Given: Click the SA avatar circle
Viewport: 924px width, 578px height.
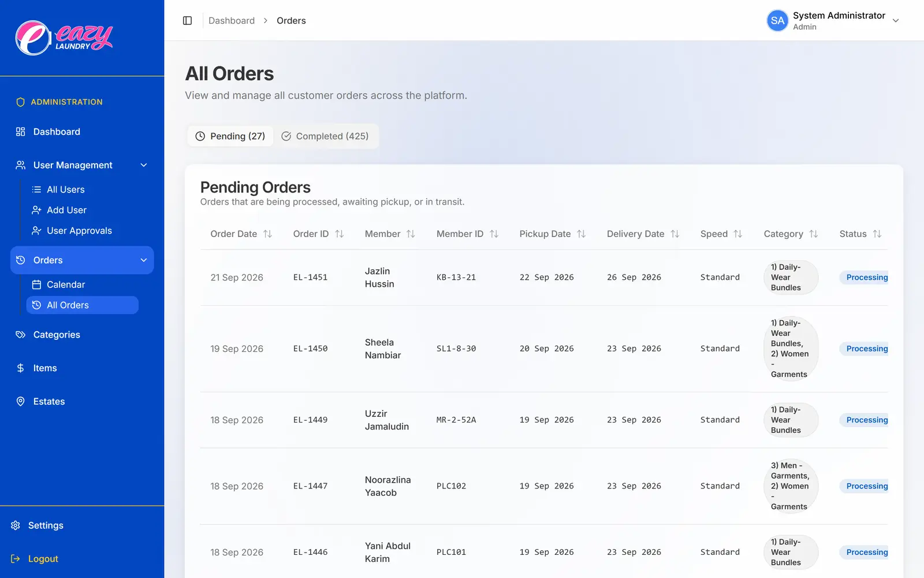Looking at the screenshot, I should 777,21.
